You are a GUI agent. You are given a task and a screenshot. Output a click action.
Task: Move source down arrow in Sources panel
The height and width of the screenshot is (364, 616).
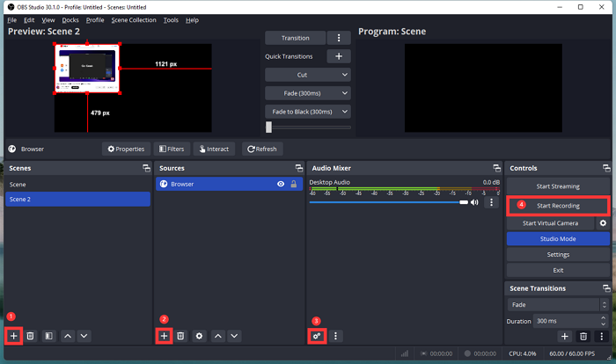click(235, 336)
